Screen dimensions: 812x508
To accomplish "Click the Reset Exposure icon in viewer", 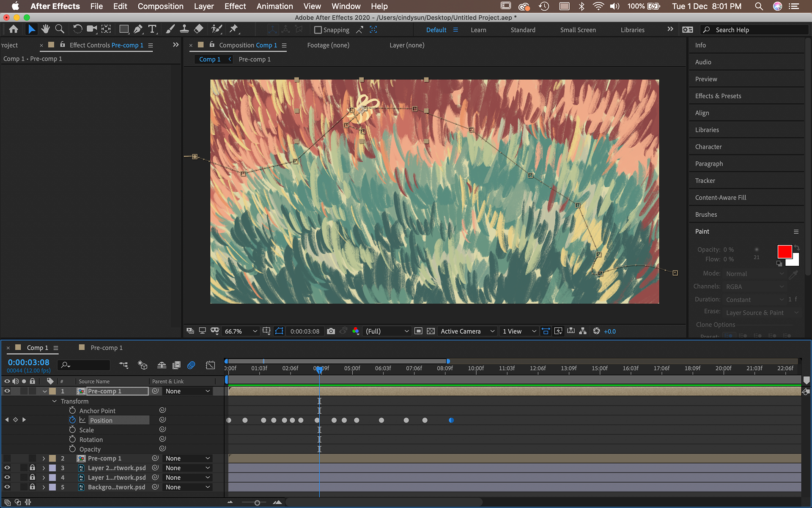I will point(596,331).
